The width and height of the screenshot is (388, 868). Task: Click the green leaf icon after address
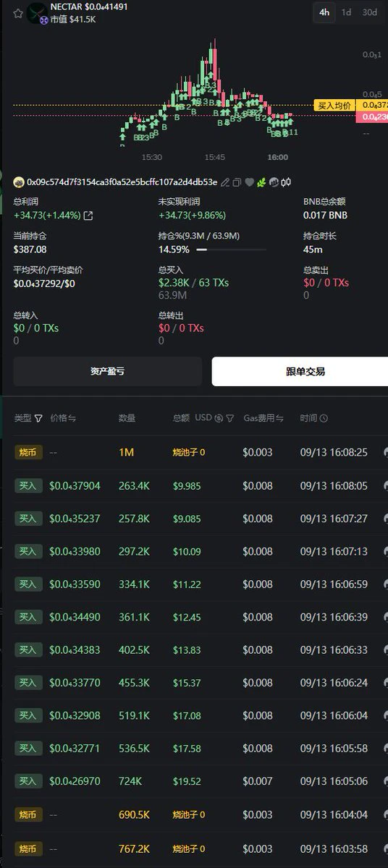click(x=261, y=182)
